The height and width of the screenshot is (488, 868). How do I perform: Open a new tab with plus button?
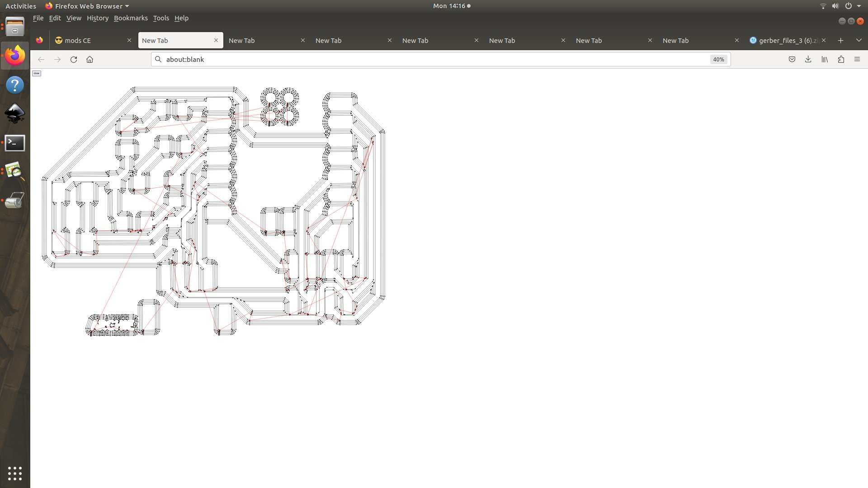[840, 40]
